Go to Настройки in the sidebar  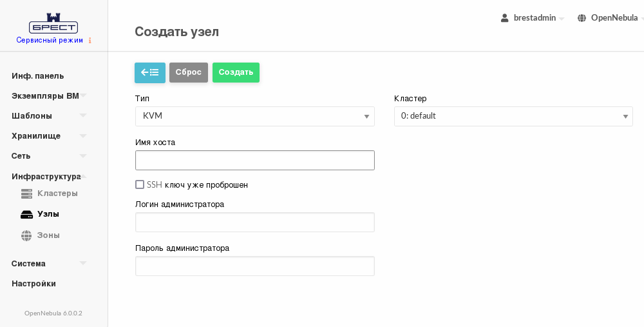[x=34, y=284]
